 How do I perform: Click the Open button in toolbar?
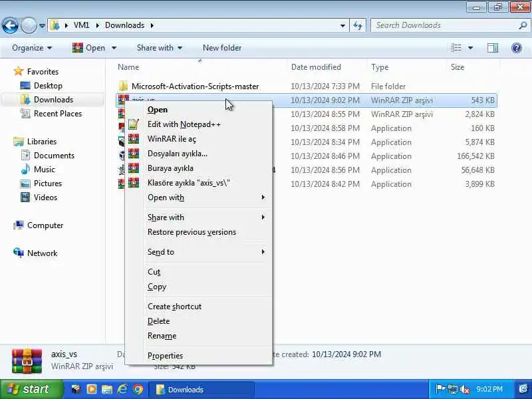[x=89, y=48]
